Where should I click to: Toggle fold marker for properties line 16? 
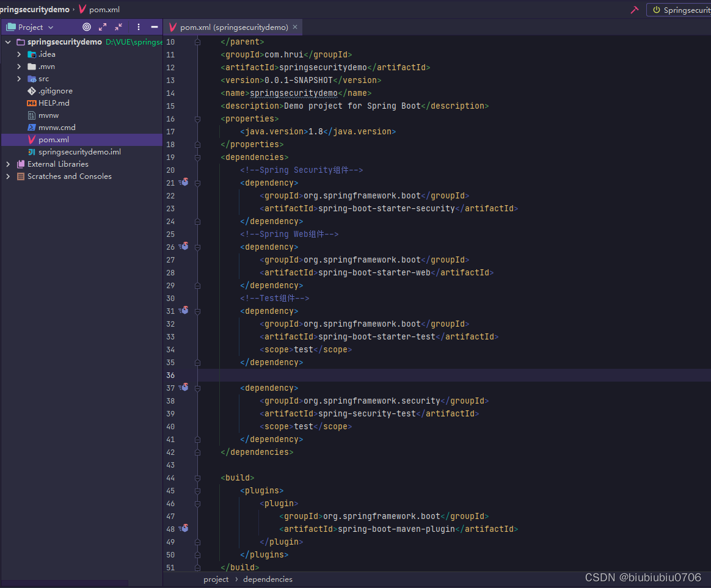(x=197, y=118)
